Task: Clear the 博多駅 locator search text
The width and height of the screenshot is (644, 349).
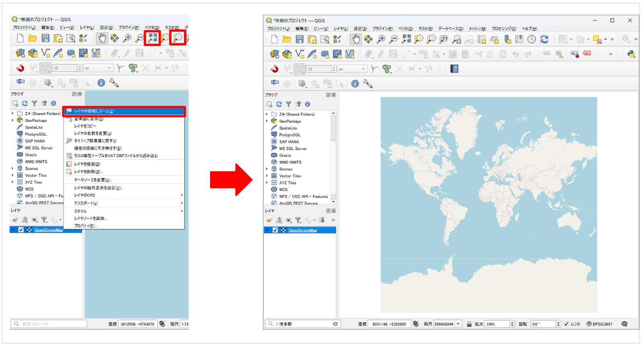Action: click(335, 324)
